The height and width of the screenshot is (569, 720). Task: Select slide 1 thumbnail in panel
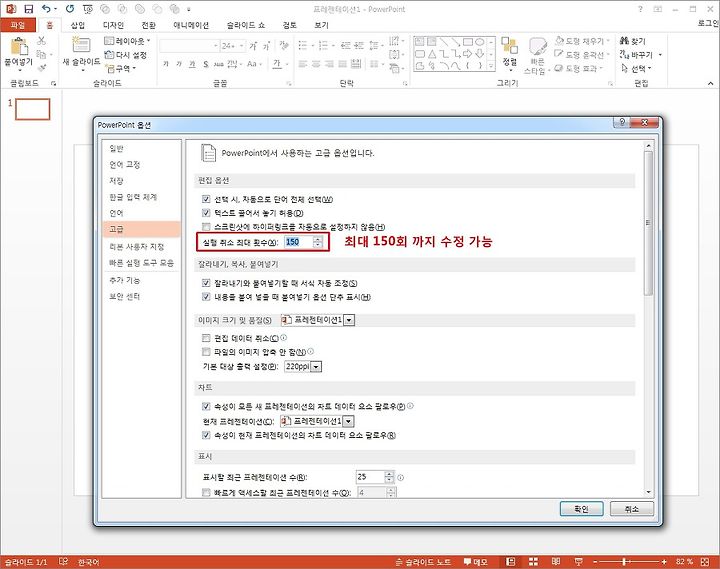tap(33, 109)
